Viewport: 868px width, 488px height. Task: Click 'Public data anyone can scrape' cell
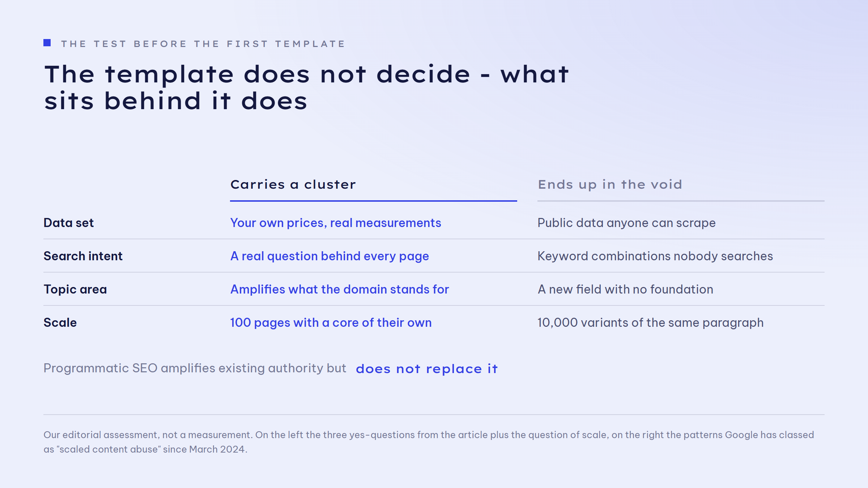pyautogui.click(x=626, y=223)
